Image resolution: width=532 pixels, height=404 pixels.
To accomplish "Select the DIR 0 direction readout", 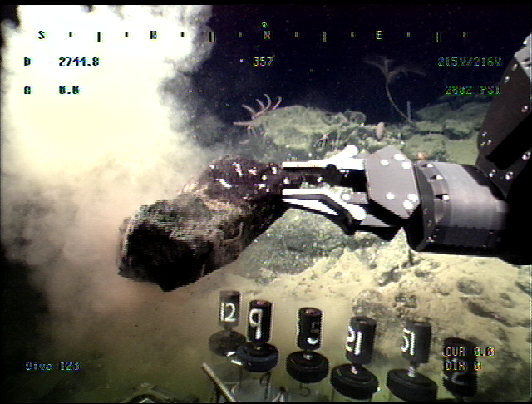I will 462,365.
